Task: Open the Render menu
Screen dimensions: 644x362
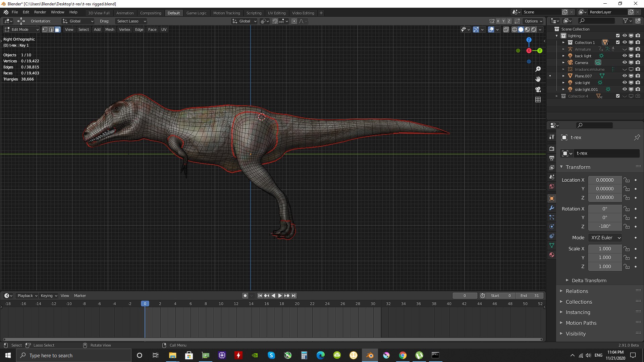Action: 40,12
